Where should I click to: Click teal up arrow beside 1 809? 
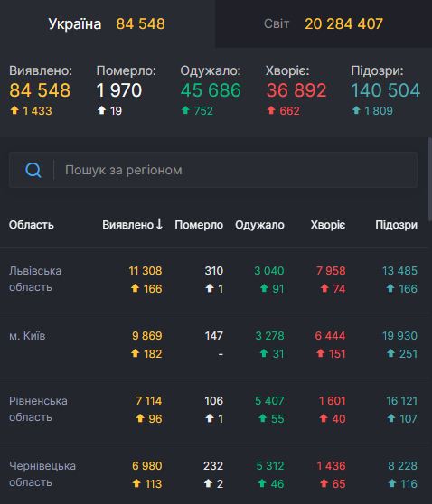pyautogui.click(x=356, y=110)
